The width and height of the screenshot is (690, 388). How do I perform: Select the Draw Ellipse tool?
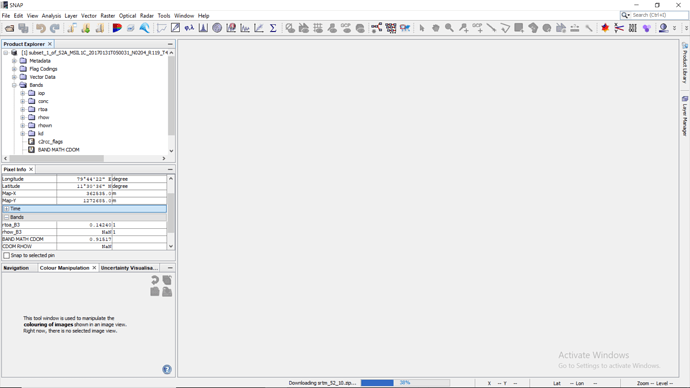tap(547, 28)
